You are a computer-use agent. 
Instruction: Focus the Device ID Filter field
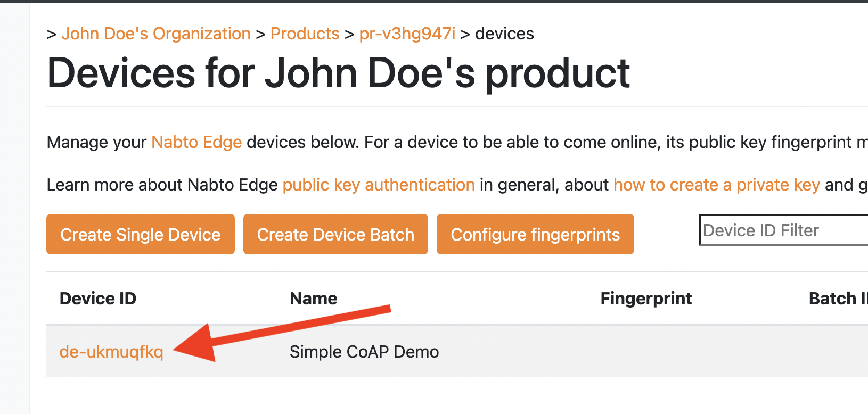pyautogui.click(x=783, y=230)
